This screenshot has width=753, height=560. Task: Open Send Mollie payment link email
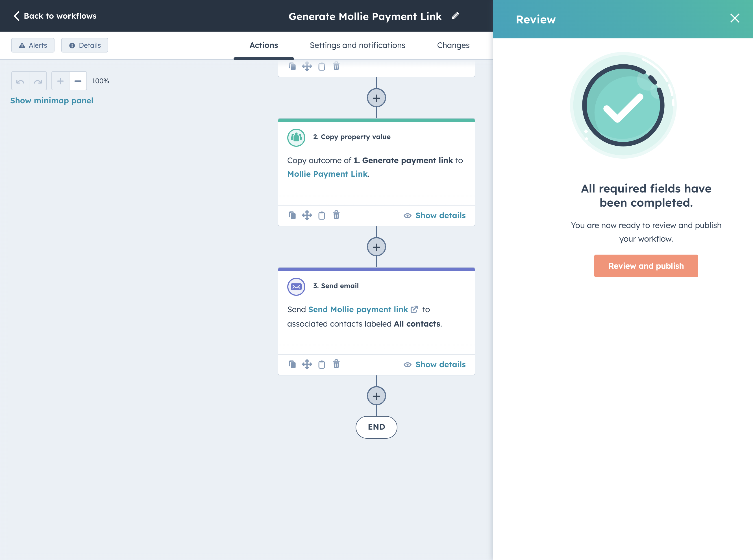tap(358, 309)
